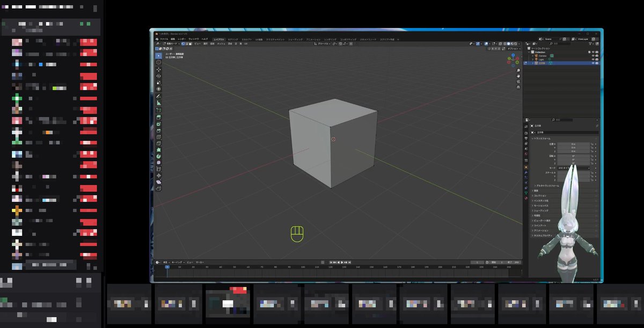Open the ヘルプ menu
This screenshot has height=328, width=644.
[x=204, y=39]
